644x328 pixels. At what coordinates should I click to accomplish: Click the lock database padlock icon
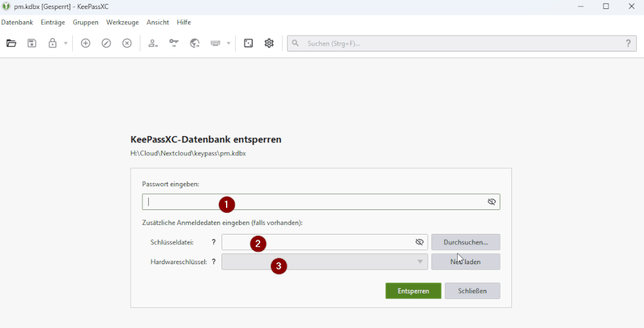point(53,43)
